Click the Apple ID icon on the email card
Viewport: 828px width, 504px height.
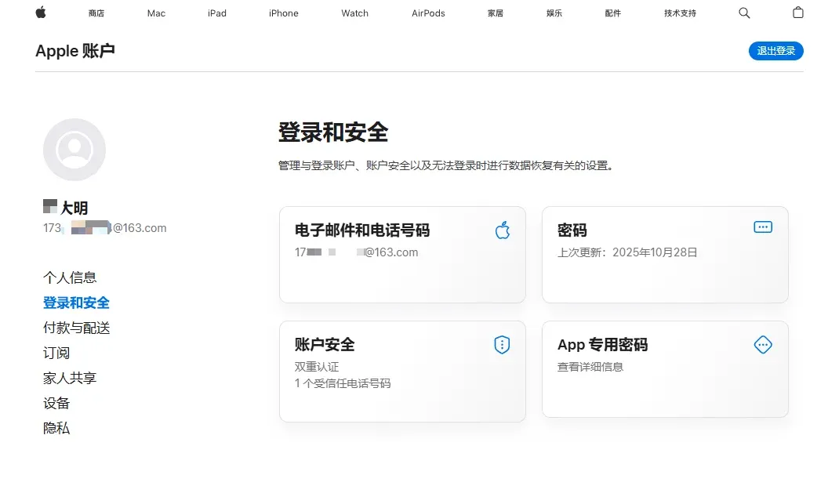[502, 230]
